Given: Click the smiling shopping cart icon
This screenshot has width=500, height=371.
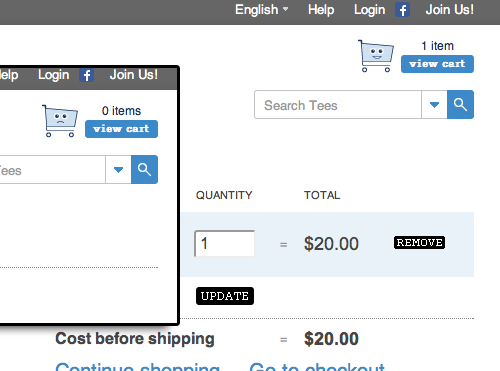Looking at the screenshot, I should (376, 56).
